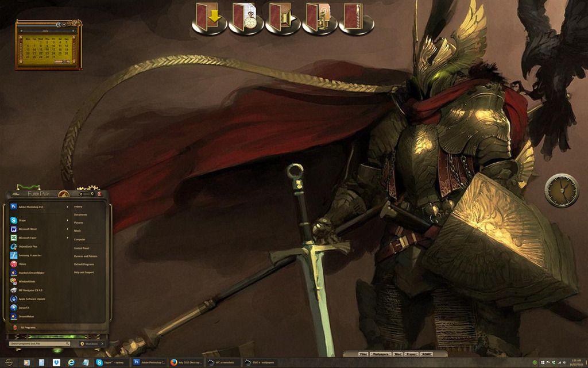The height and width of the screenshot is (368, 588).
Task: Open Control Panel from start menu
Action: click(82, 248)
